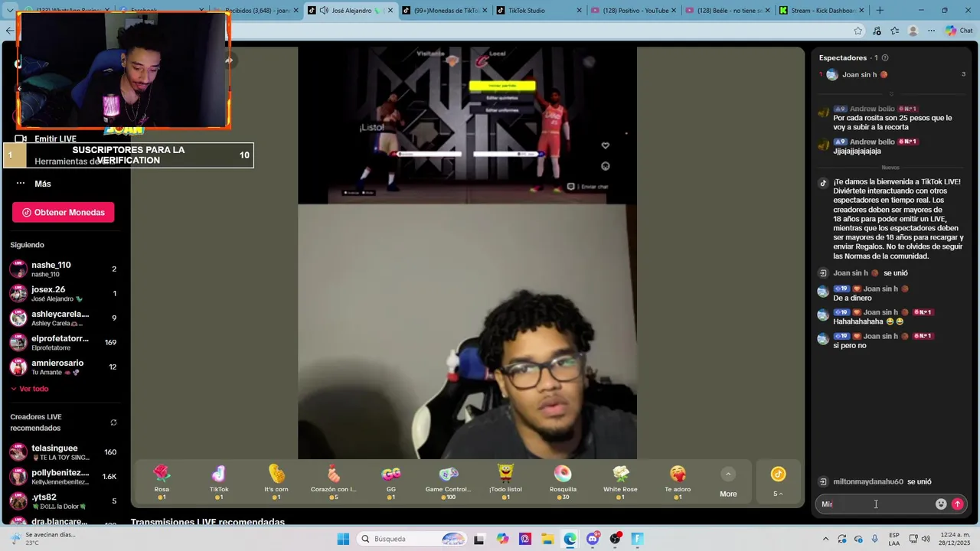This screenshot has height=551, width=980.
Task: Send the White Rose gift
Action: (620, 482)
